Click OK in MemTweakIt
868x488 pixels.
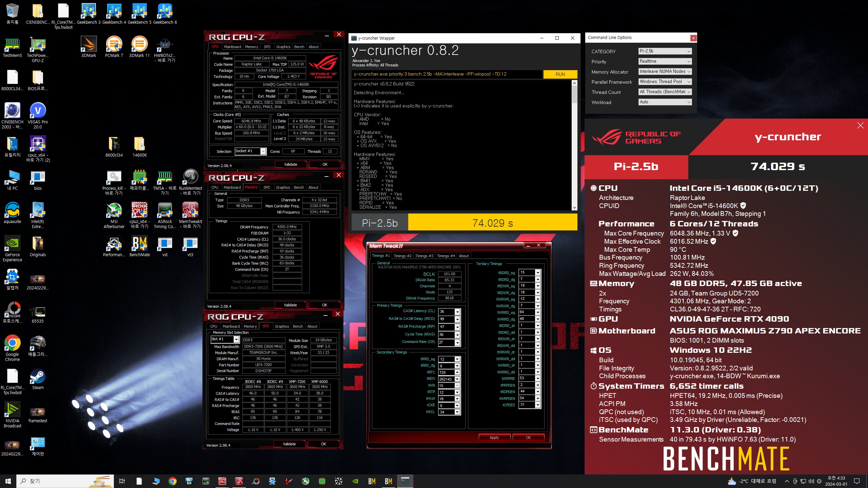coord(528,438)
